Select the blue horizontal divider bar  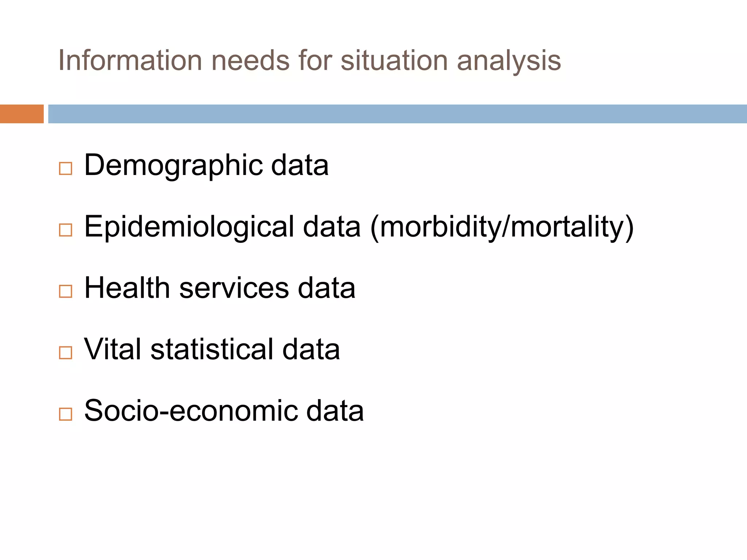(x=398, y=114)
